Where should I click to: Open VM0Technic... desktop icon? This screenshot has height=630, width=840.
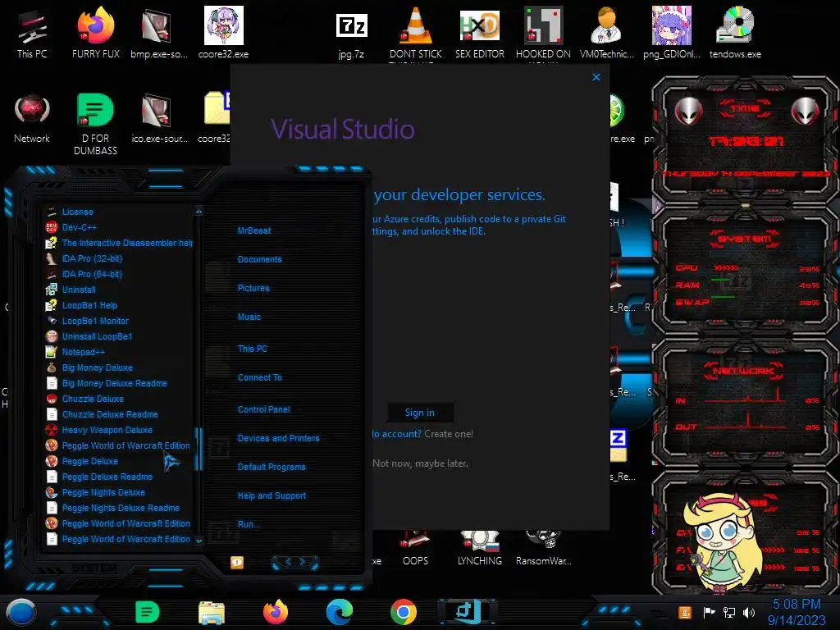tap(606, 33)
